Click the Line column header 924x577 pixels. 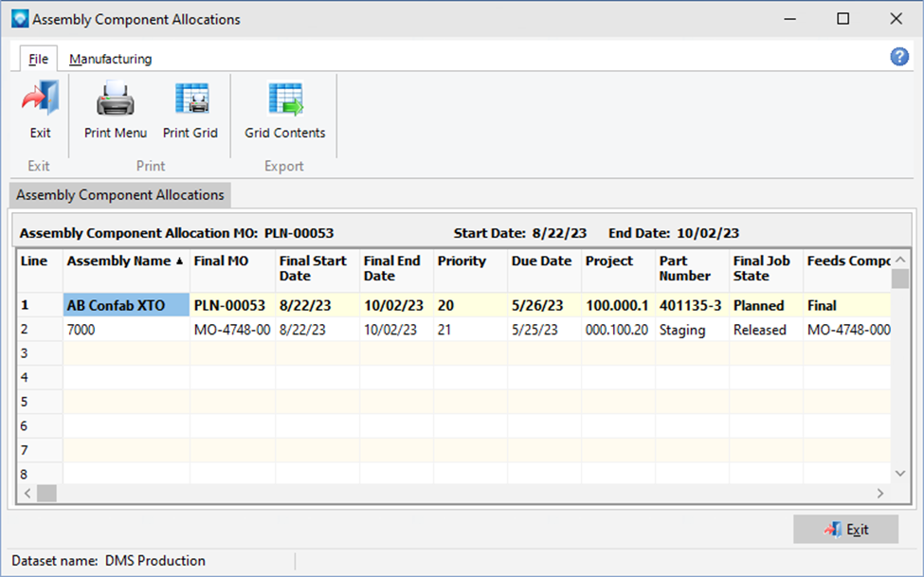(x=40, y=269)
